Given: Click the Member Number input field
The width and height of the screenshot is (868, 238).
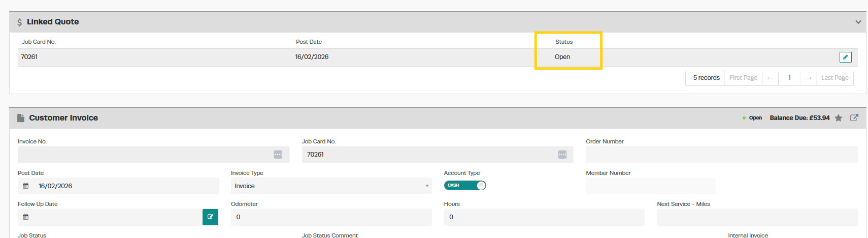Looking at the screenshot, I should tap(650, 186).
